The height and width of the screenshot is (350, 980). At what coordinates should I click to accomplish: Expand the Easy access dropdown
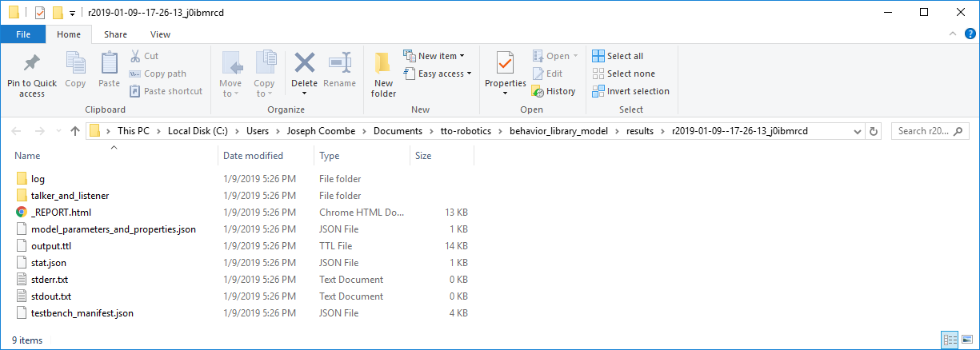pos(444,74)
